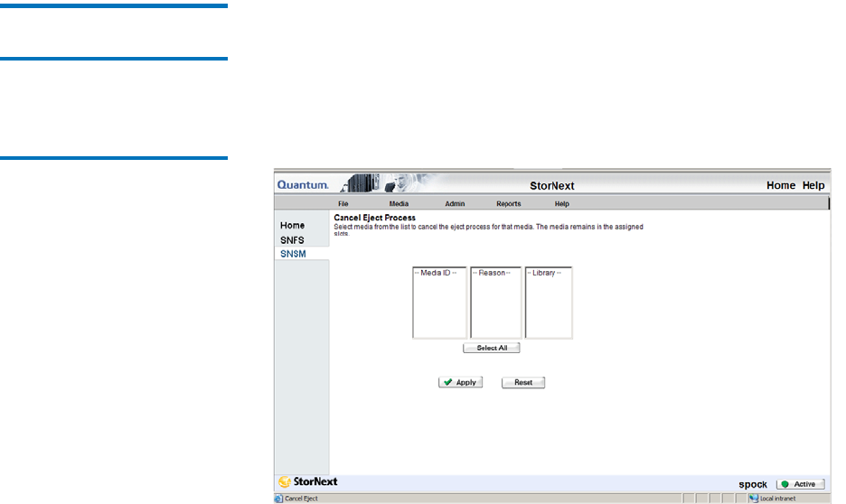Click the StorNext logo at bottom left

click(x=308, y=481)
